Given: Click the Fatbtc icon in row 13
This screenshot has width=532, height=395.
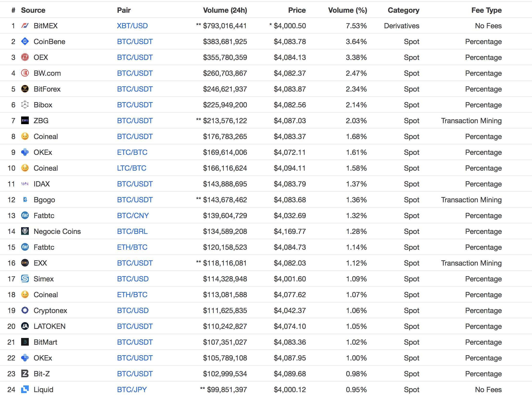Looking at the screenshot, I should [25, 215].
